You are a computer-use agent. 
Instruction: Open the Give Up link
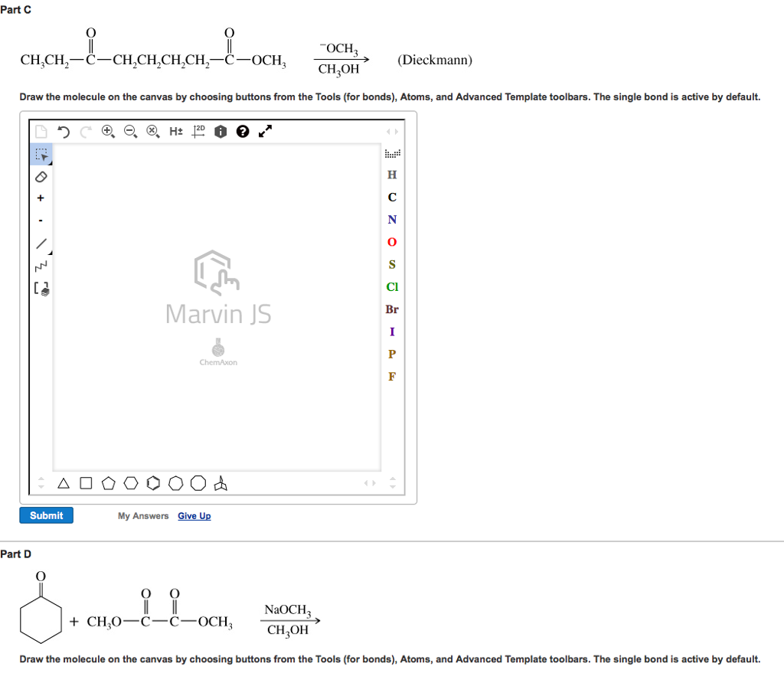(194, 516)
